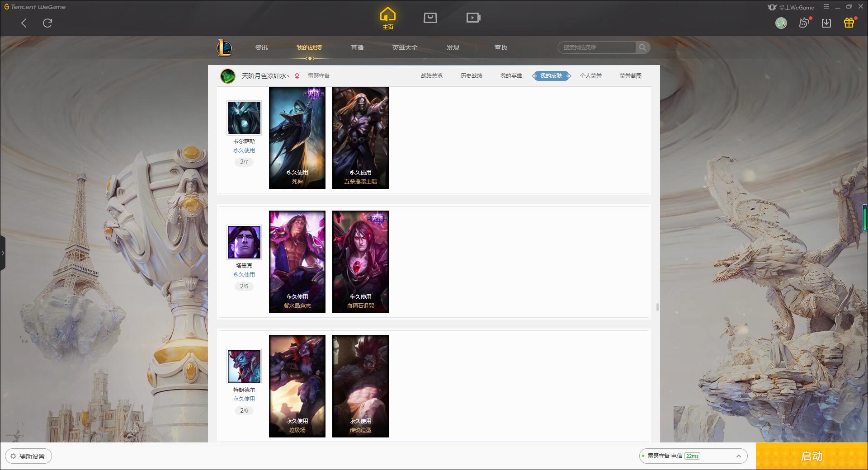Click the Tencent WeGame logo
The image size is (868, 470).
(35, 7)
